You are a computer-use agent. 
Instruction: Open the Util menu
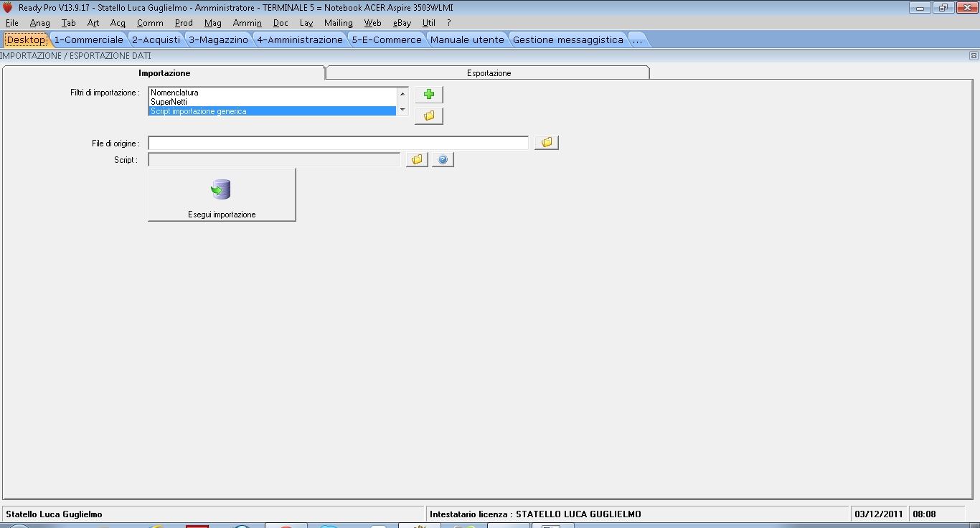click(429, 23)
